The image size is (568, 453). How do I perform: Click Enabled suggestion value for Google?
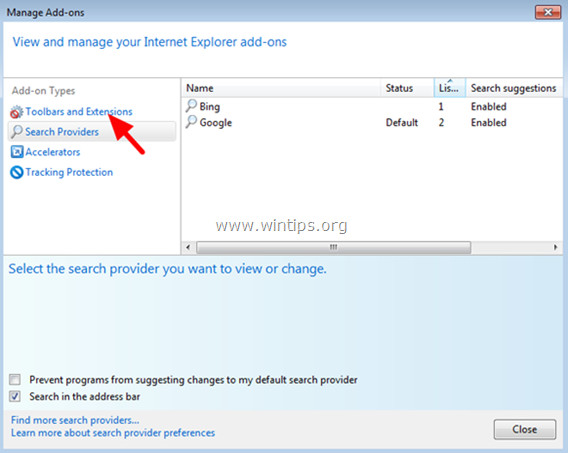pos(488,123)
